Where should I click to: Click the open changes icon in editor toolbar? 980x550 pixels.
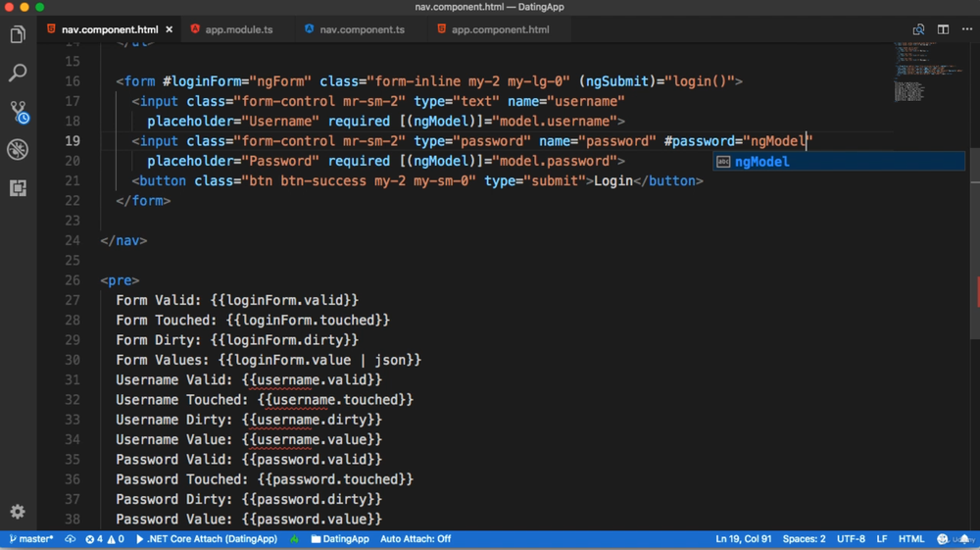pos(918,29)
